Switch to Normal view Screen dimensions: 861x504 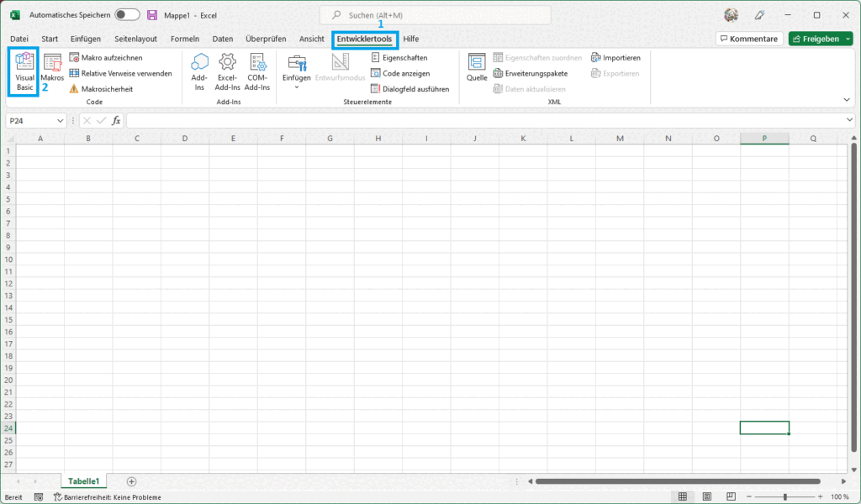pyautogui.click(x=682, y=497)
